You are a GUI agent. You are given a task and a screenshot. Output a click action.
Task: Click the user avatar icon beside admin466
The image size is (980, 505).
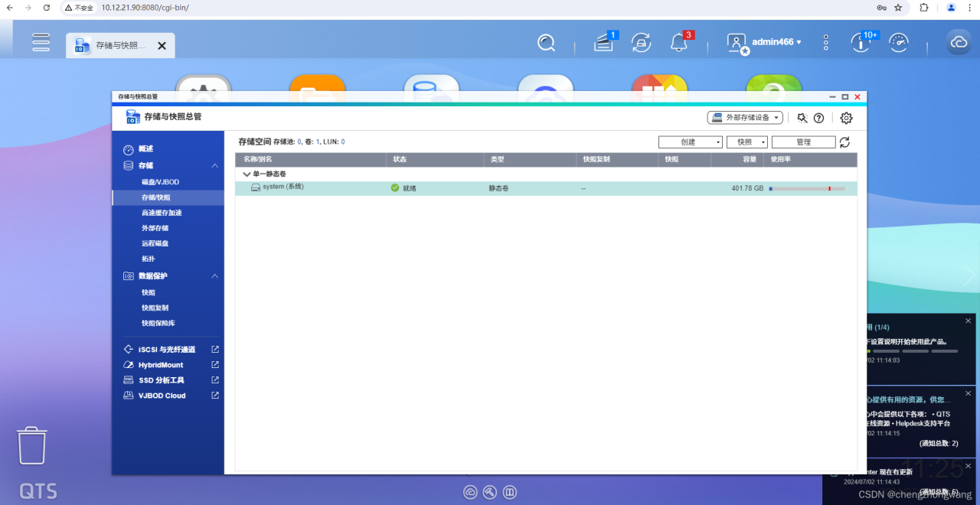[737, 44]
